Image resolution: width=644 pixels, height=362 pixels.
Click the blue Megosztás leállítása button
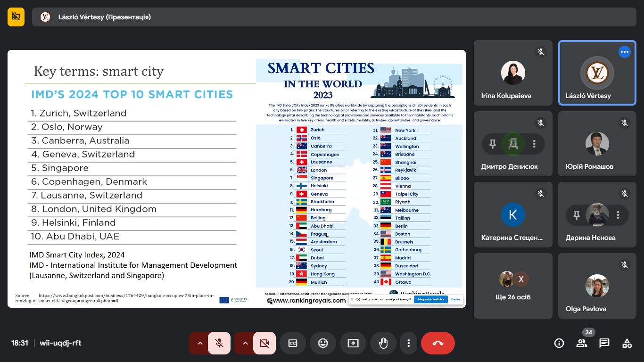click(x=430, y=299)
